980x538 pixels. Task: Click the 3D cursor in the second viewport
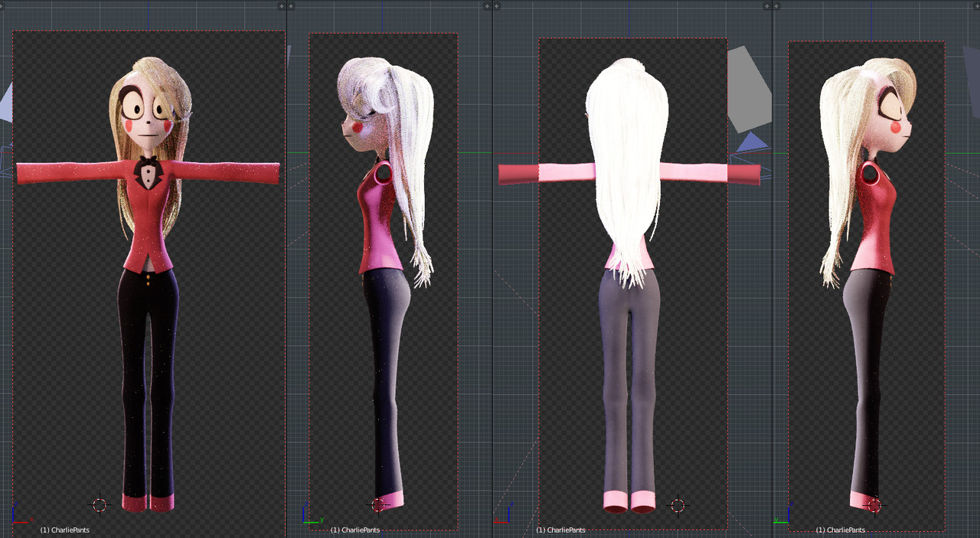tap(378, 504)
